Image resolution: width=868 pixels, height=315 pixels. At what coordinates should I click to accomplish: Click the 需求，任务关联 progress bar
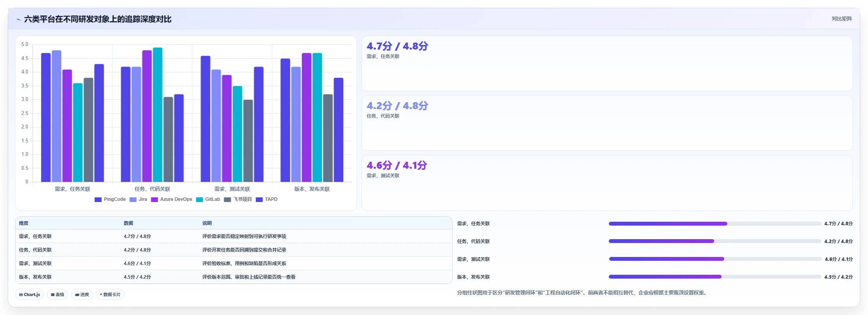click(715, 224)
